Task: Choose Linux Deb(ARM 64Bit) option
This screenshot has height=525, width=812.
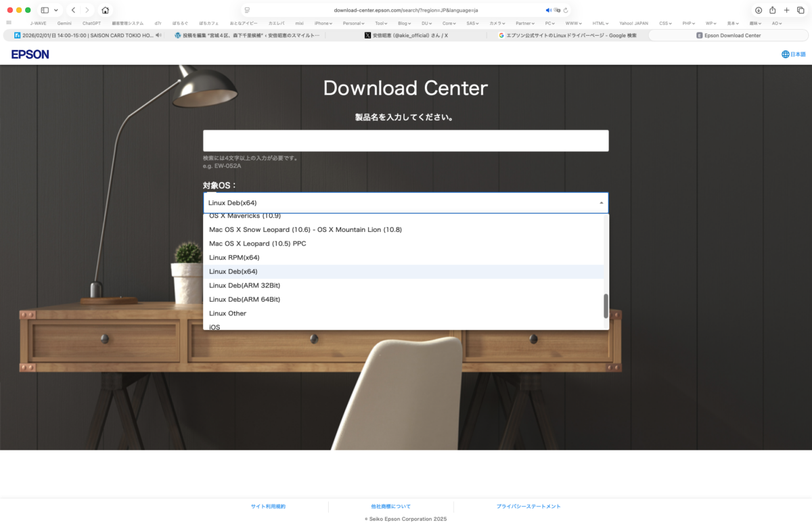Action: pyautogui.click(x=244, y=300)
